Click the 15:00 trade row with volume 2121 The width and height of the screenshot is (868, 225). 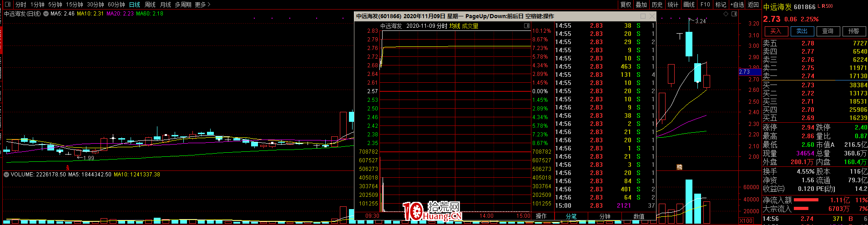[605, 206]
